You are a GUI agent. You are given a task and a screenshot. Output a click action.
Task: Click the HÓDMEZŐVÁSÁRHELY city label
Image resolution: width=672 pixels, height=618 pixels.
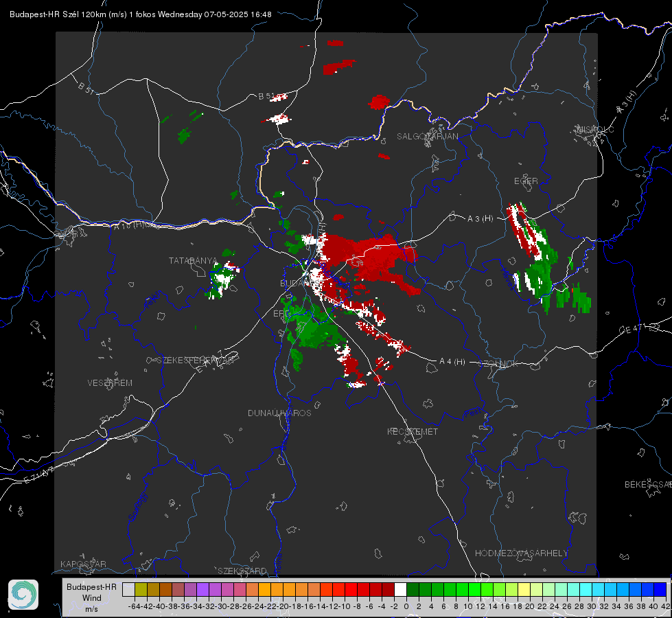tap(521, 553)
